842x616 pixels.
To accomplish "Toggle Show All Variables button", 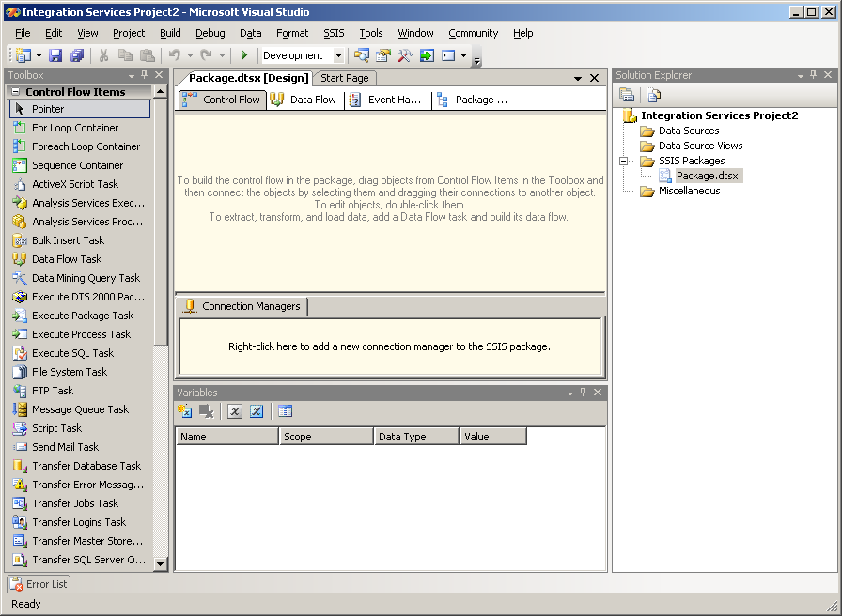I will click(x=257, y=411).
